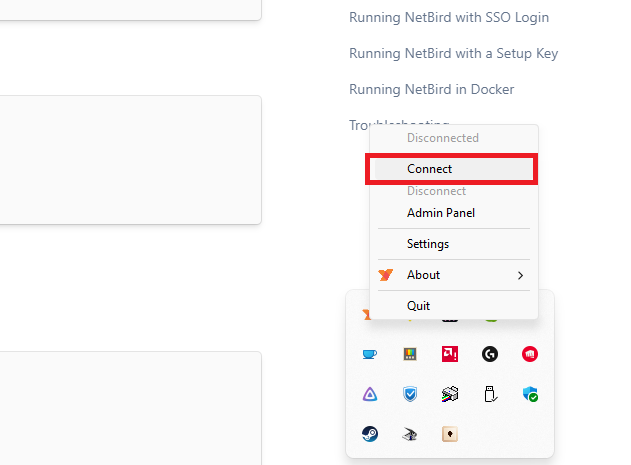Select Connect in the NetBird menu
The image size is (631, 465).
453,169
